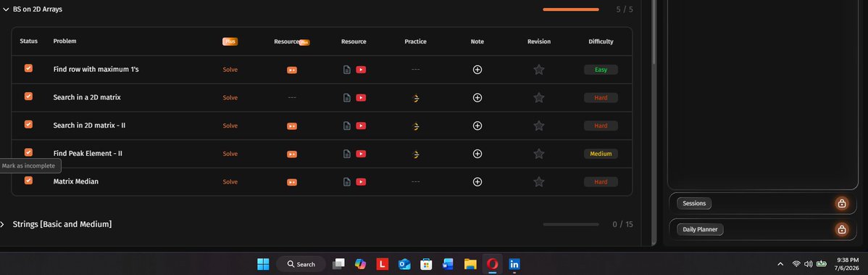Star Find row with maximum 1's for revision
The height and width of the screenshot is (275, 868).
[538, 70]
